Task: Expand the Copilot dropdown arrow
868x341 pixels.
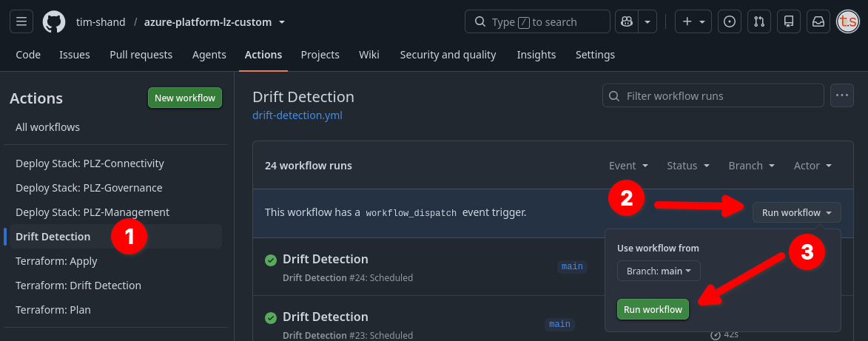Action: click(x=647, y=21)
